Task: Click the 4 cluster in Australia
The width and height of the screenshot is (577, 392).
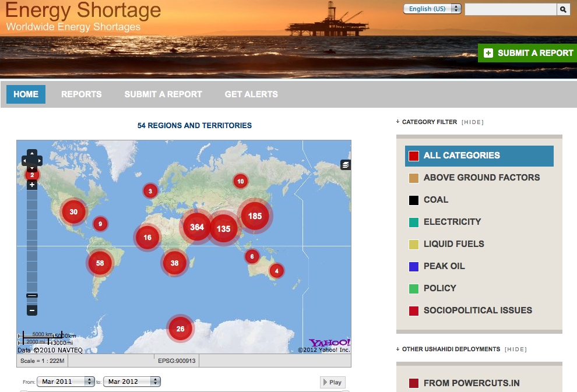Action: tap(277, 271)
